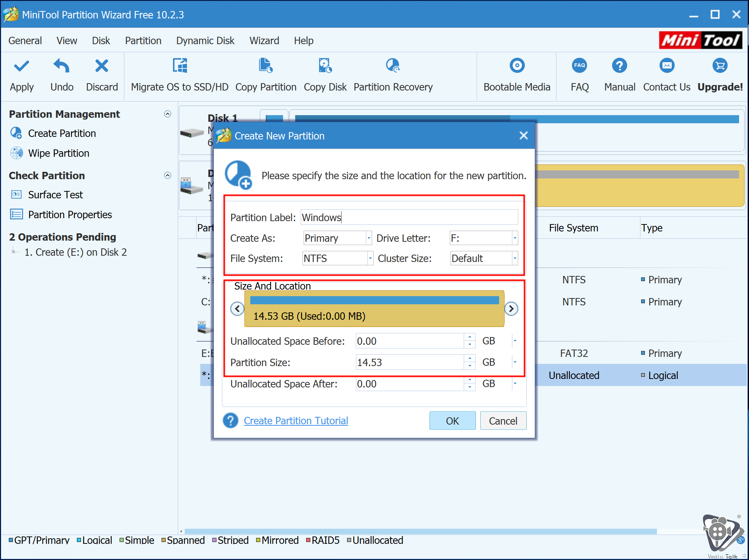This screenshot has width=749, height=560.
Task: Open the Help menu
Action: (x=304, y=40)
